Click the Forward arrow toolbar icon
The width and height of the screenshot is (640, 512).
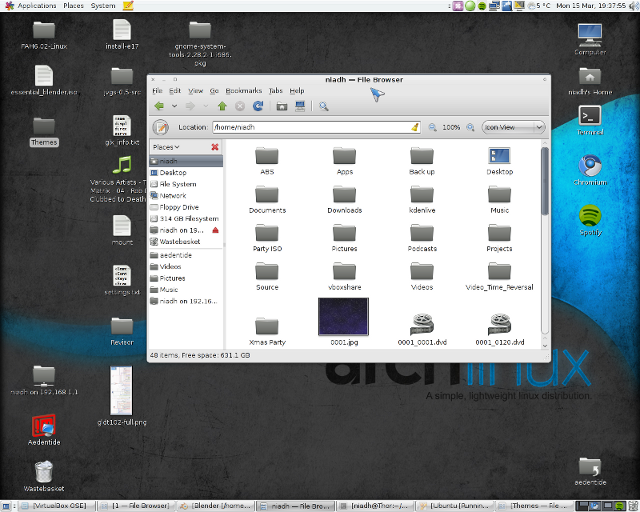190,106
